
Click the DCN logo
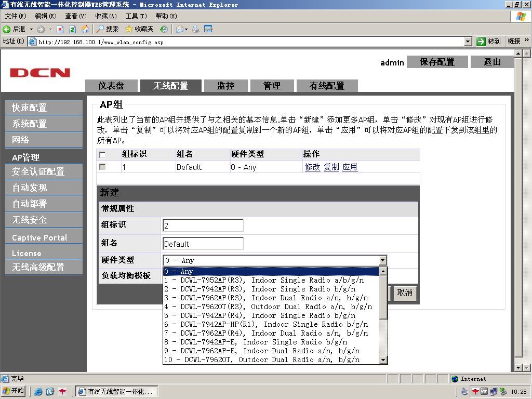40,73
